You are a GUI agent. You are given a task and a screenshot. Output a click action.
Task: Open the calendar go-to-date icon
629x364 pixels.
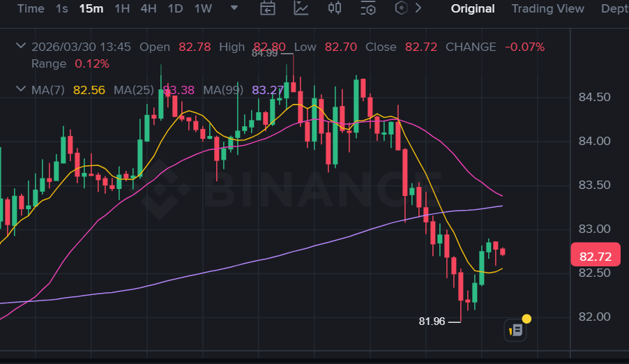click(268, 8)
